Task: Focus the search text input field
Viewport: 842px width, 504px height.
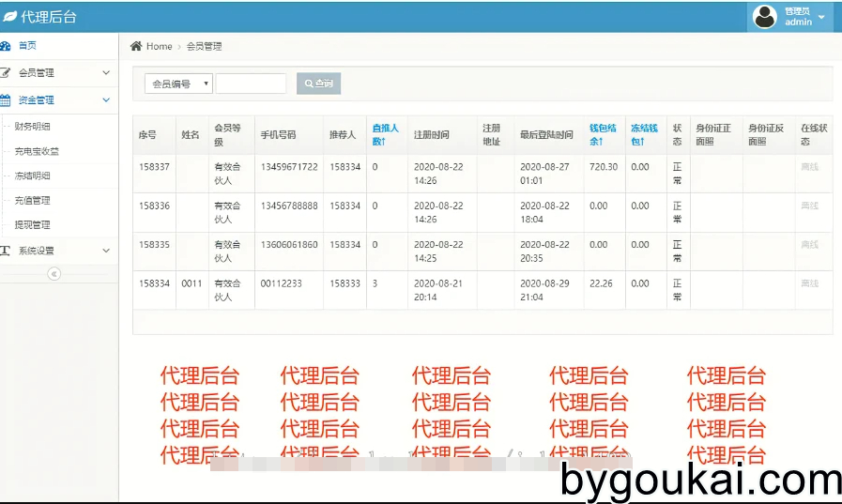Action: coord(251,84)
